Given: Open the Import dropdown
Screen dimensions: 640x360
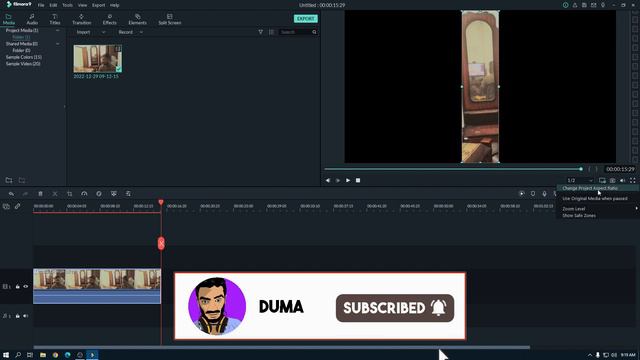Looking at the screenshot, I should [91, 32].
